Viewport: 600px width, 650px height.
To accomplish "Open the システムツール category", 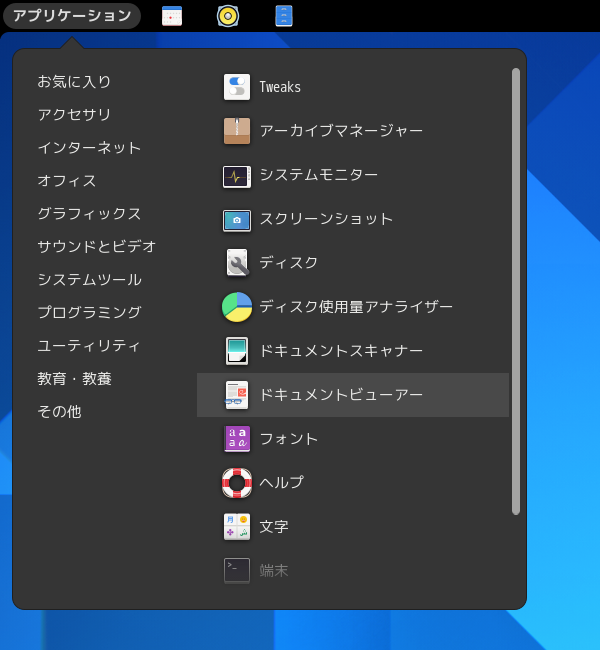I will 90,279.
